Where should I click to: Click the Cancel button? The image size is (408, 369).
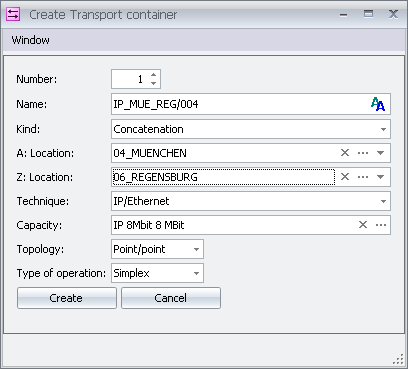pyautogui.click(x=171, y=298)
